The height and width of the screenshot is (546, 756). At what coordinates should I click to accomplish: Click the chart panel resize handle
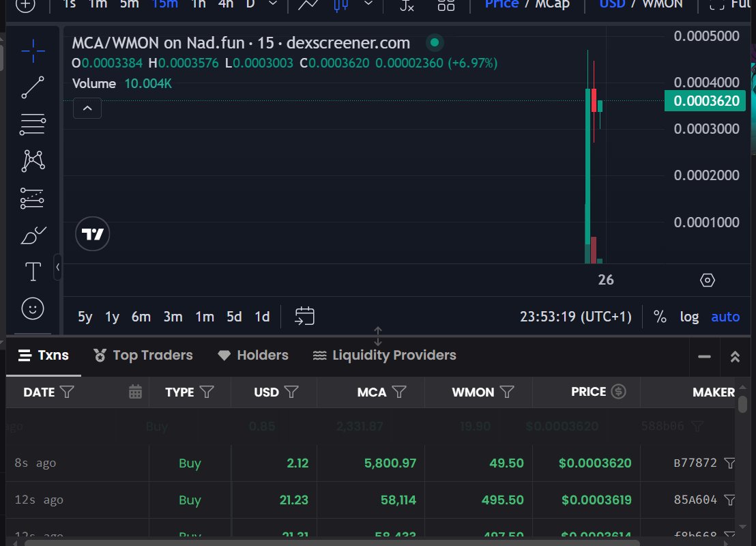378,336
